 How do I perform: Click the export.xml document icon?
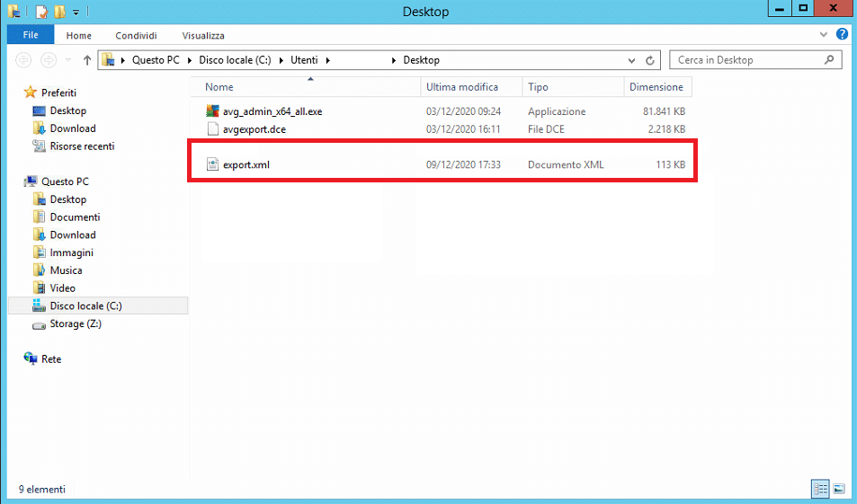coord(212,164)
